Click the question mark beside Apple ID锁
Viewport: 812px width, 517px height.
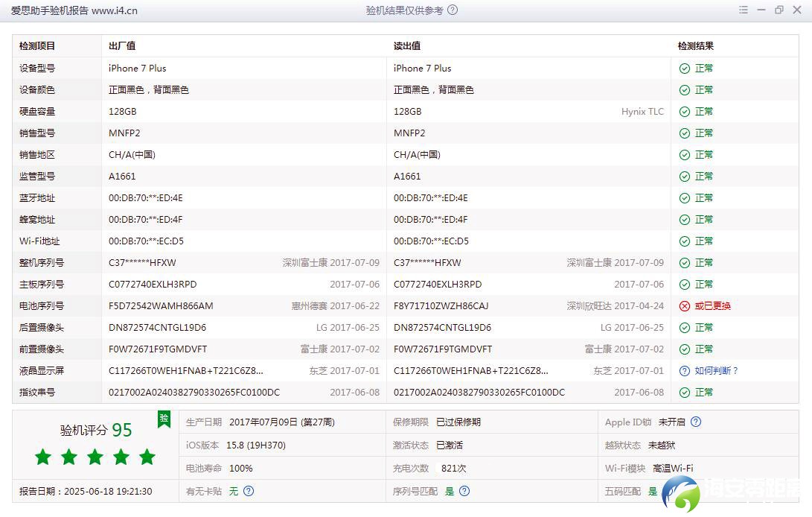tap(696, 422)
